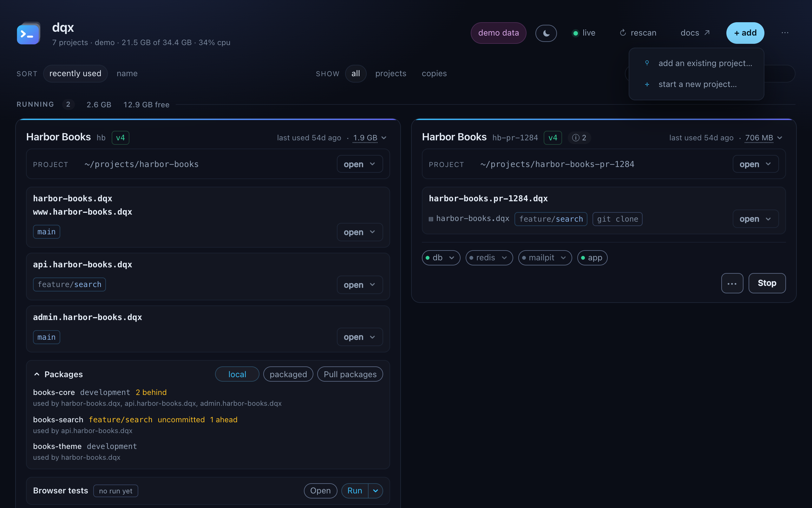Click the plus icon beside start new project
Viewport: 812px width, 508px height.
[x=647, y=84]
